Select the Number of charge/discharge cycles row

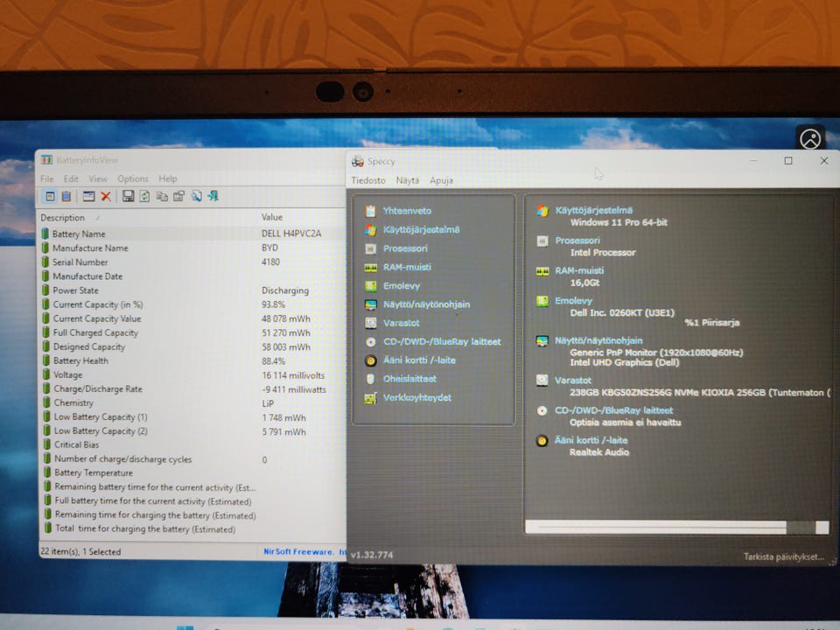point(192,459)
